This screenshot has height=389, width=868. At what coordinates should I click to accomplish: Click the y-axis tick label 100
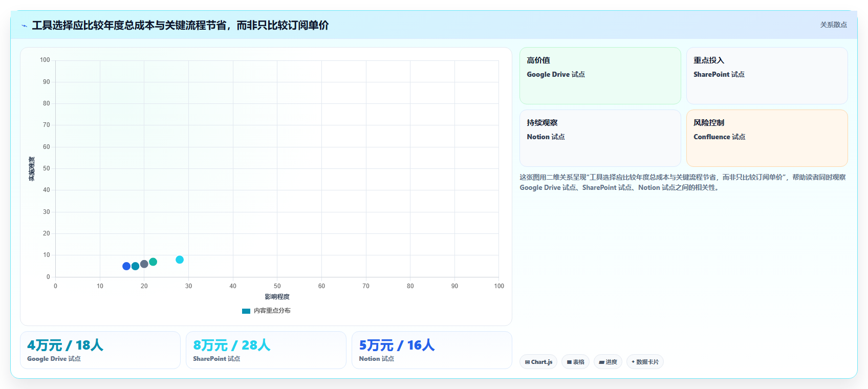coord(45,60)
